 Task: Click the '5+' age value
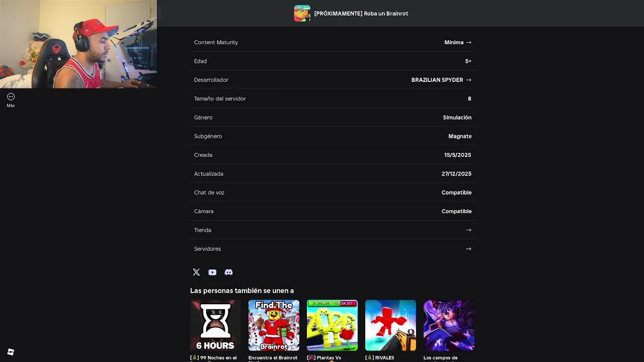click(x=468, y=61)
